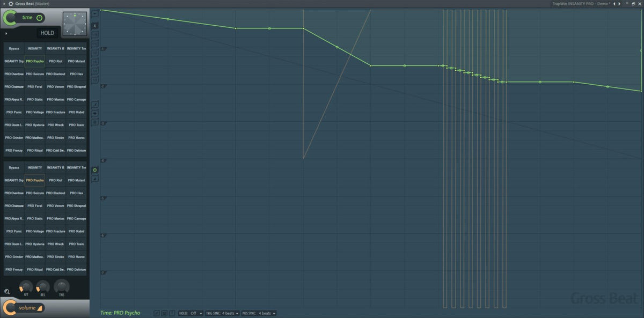Screen dimensions: 644x318
Task: Pick PRO Cold Sw.. volume preset slot
Action: (x=55, y=270)
